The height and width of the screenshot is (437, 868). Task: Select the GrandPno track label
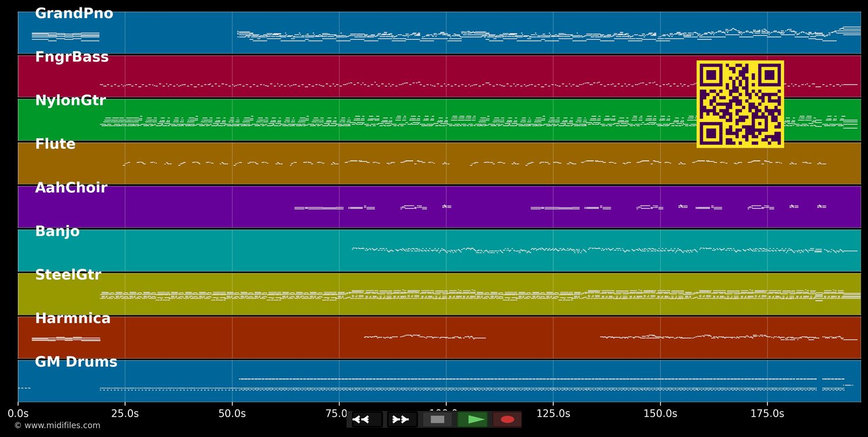[x=74, y=14]
